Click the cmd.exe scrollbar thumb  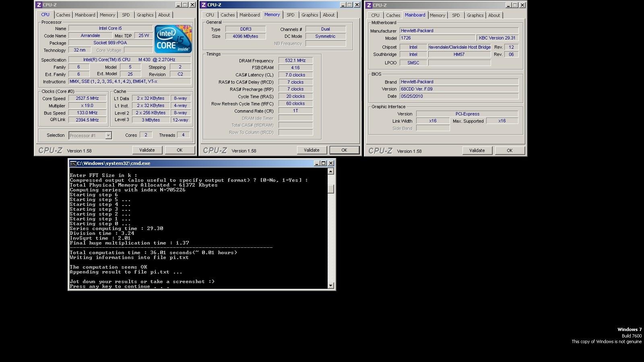pyautogui.click(x=331, y=189)
